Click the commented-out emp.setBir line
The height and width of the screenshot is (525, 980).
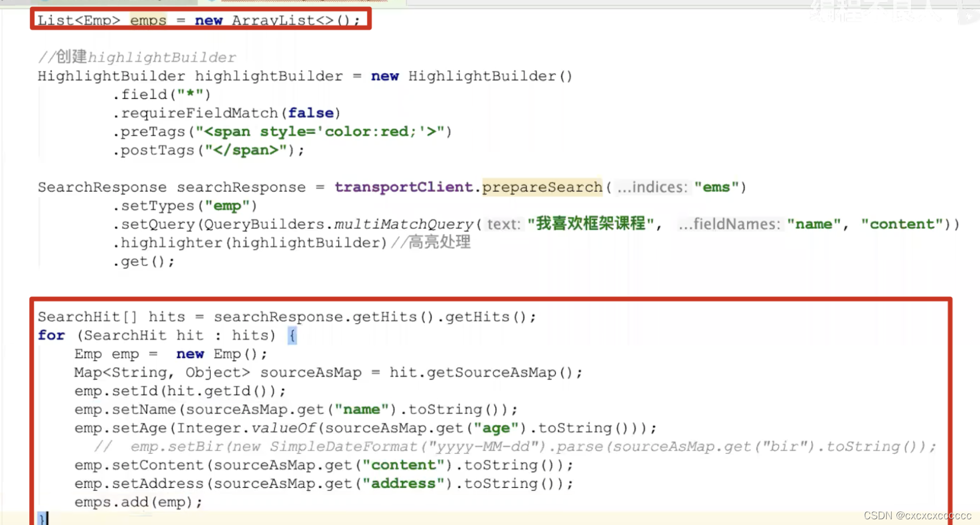[515, 447]
